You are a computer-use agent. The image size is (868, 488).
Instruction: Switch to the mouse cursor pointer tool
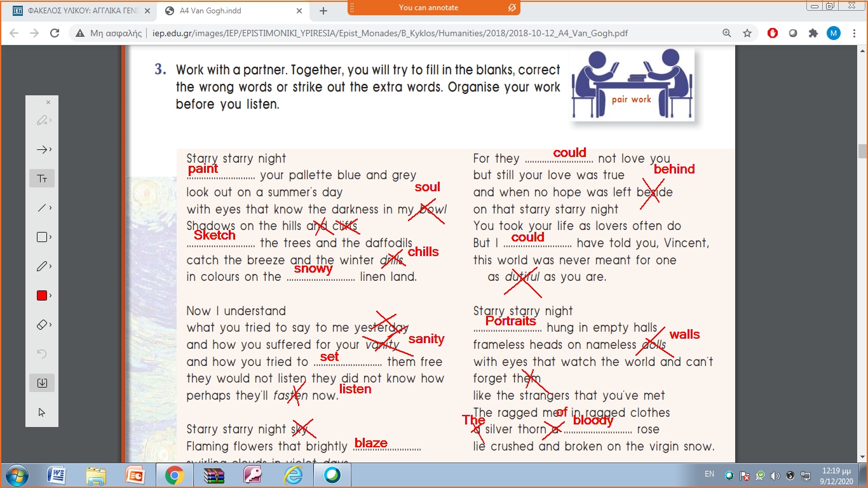tap(42, 412)
